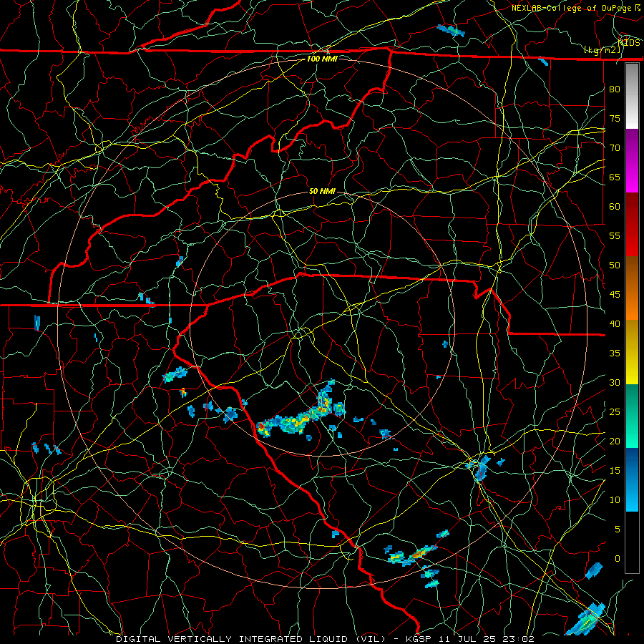The height and width of the screenshot is (644, 644).
Task: Select the 100 NMI range ring label
Action: click(322, 59)
